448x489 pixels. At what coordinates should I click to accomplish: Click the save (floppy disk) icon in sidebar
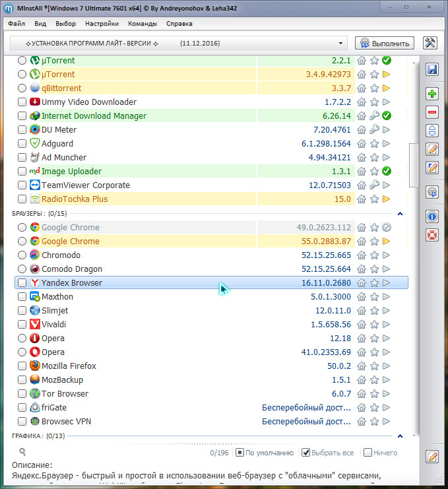[x=432, y=69]
